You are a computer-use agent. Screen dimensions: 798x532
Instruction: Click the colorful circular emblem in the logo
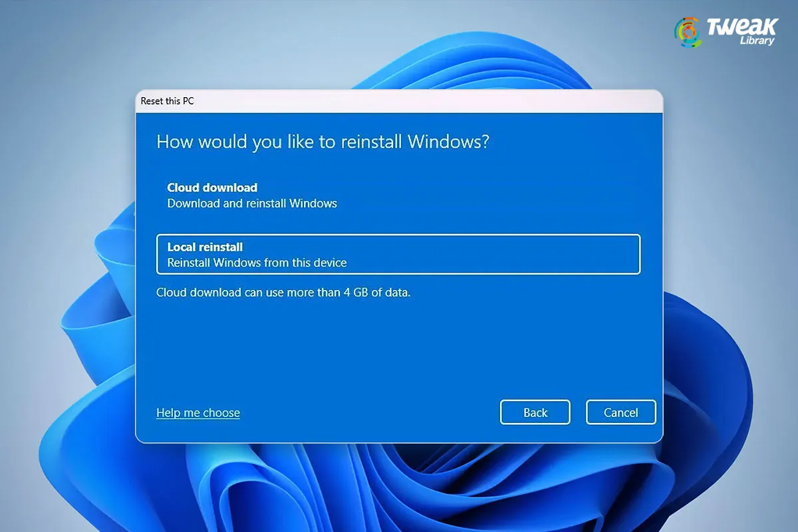pos(688,31)
